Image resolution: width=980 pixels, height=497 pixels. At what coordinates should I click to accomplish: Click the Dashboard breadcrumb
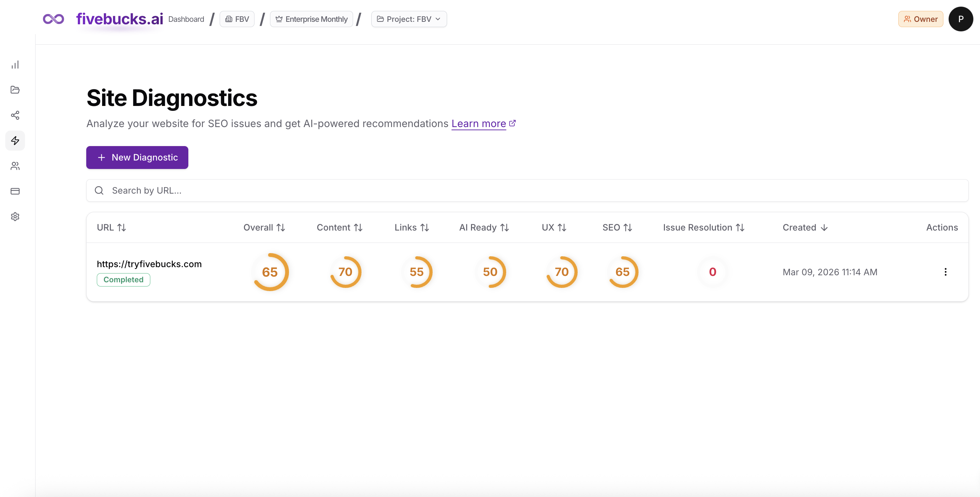[x=186, y=19]
